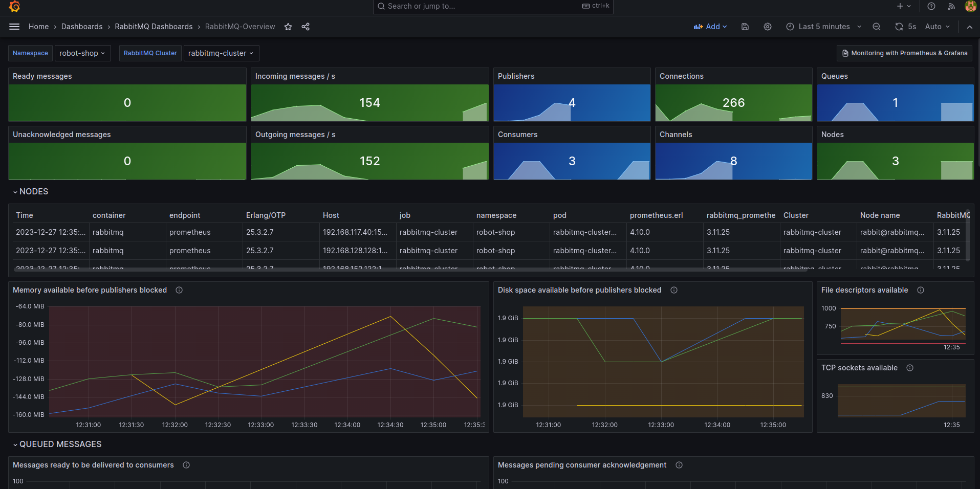Go to Dashboards breadcrumb
The height and width of the screenshot is (489, 980).
click(82, 27)
